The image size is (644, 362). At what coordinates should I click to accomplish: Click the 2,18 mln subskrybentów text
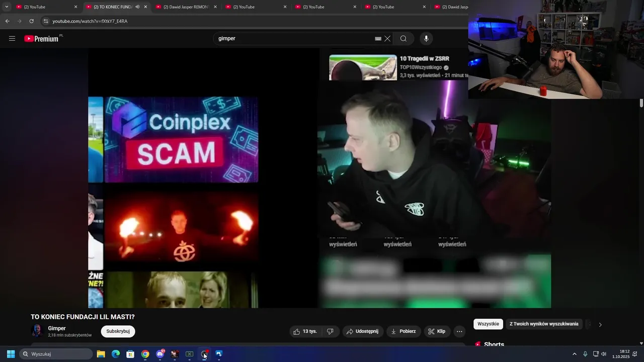(x=70, y=335)
